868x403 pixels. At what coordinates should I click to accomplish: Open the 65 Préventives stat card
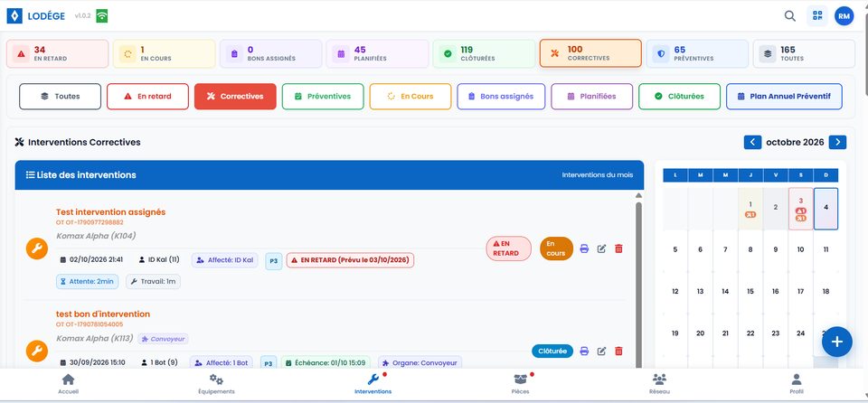pos(697,53)
